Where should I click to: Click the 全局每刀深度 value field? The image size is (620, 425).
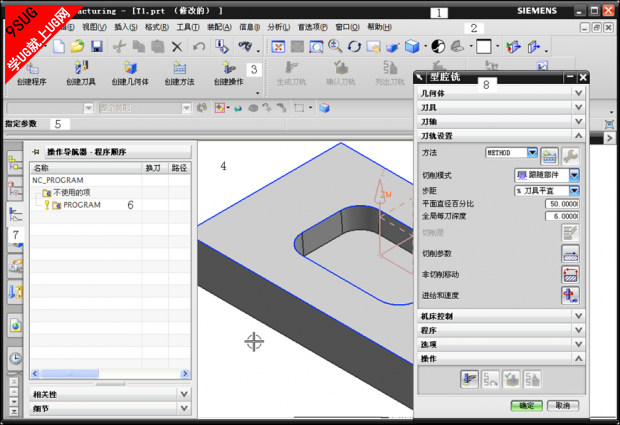(562, 216)
